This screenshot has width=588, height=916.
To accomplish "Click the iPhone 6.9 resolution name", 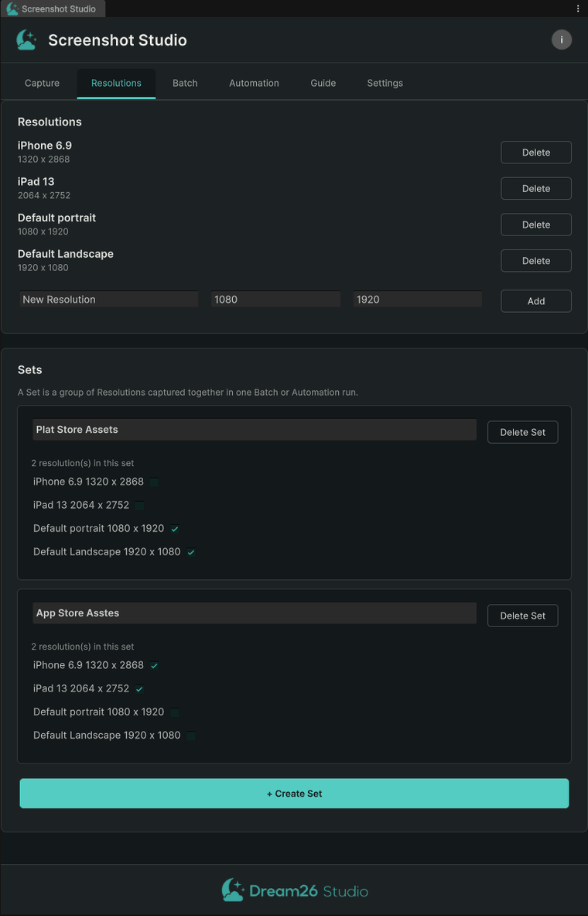I will [x=45, y=146].
